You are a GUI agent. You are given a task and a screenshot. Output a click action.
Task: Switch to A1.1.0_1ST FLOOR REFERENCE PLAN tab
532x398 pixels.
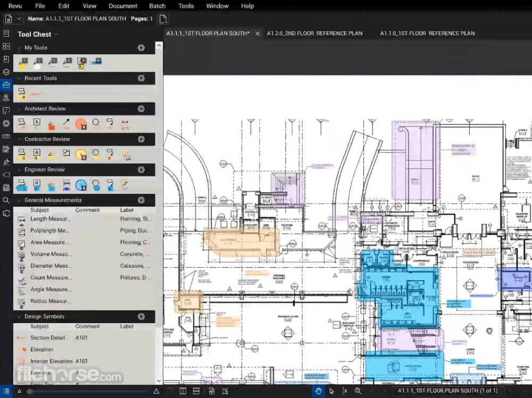(x=427, y=33)
